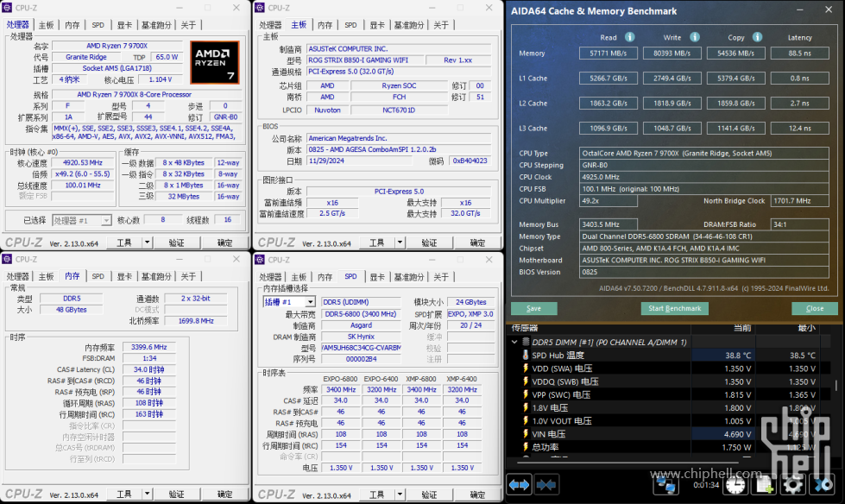Open 基准跑分 tab in the 内存 CPU-Z window
Image resolution: width=845 pixels, height=504 pixels.
(156, 276)
